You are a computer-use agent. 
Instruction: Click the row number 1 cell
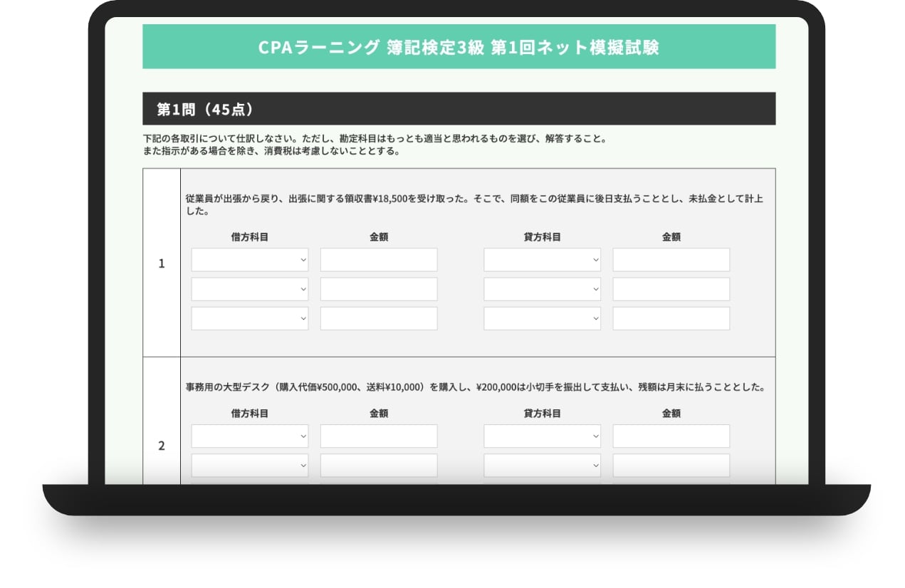(x=161, y=262)
